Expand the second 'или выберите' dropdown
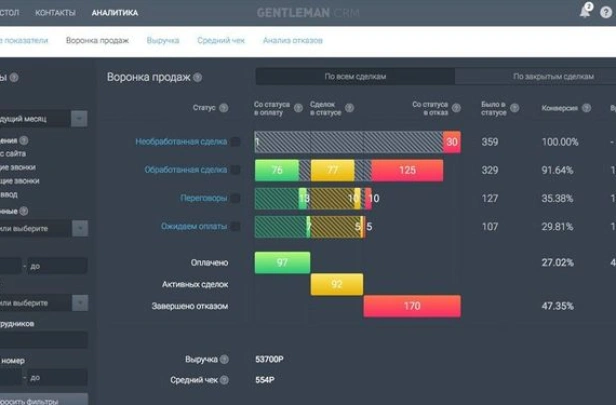Viewport: 616px width, 405px height. point(79,301)
